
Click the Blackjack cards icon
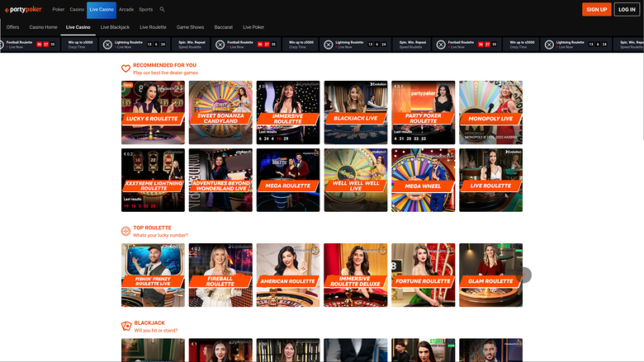tap(126, 327)
